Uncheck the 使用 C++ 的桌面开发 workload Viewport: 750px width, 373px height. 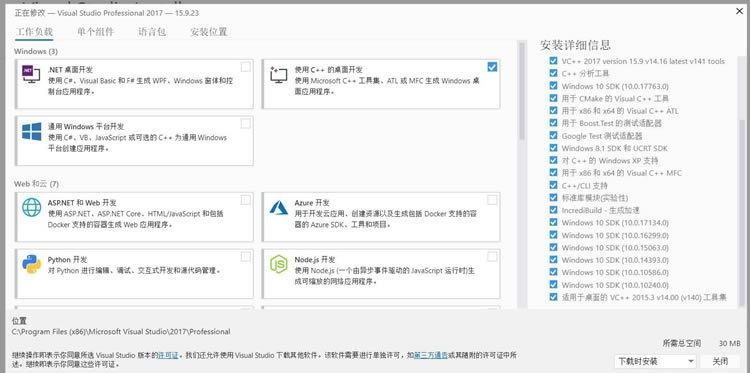point(492,67)
